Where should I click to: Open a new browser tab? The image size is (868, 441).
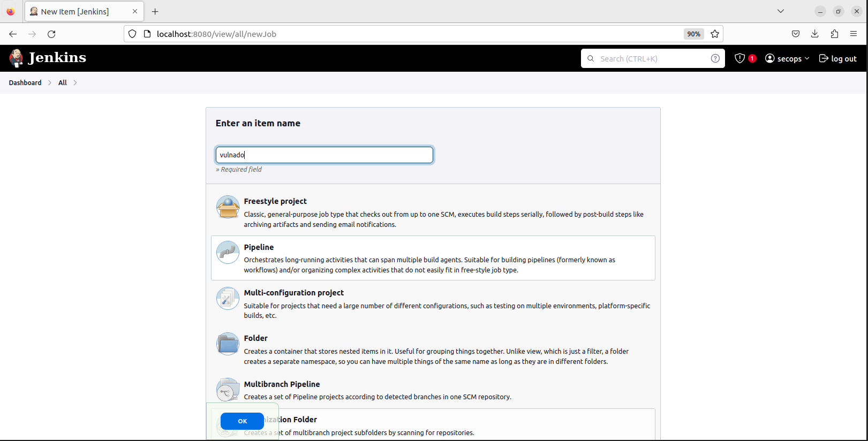click(155, 11)
